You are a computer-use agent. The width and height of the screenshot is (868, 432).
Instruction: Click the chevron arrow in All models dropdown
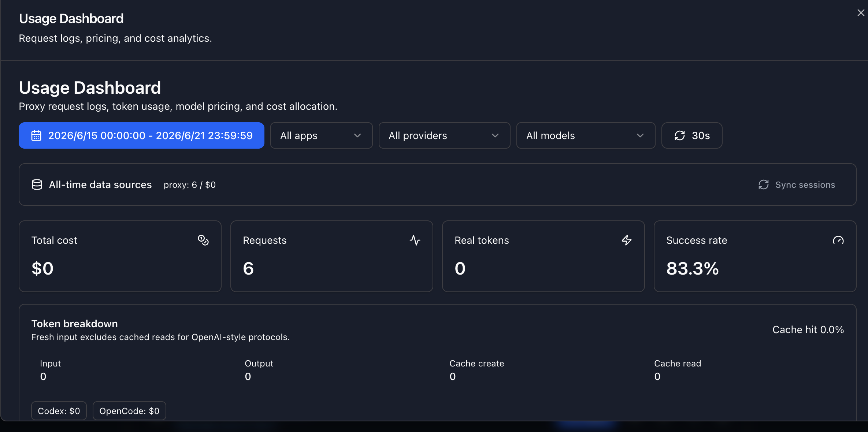click(640, 135)
